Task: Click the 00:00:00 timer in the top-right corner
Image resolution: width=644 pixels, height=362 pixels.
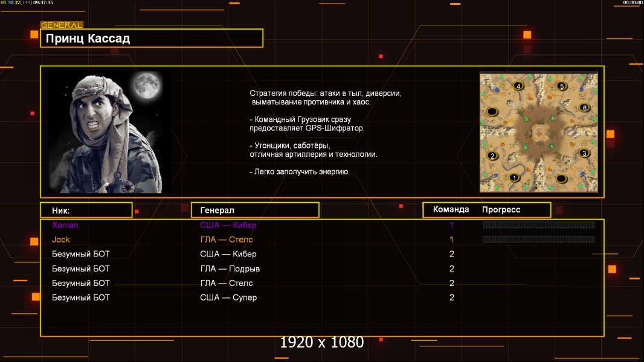Action: click(633, 2)
